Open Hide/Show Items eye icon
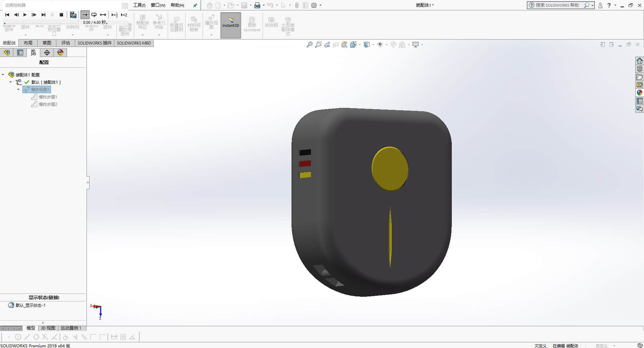The width and height of the screenshot is (644, 348). coord(380,45)
